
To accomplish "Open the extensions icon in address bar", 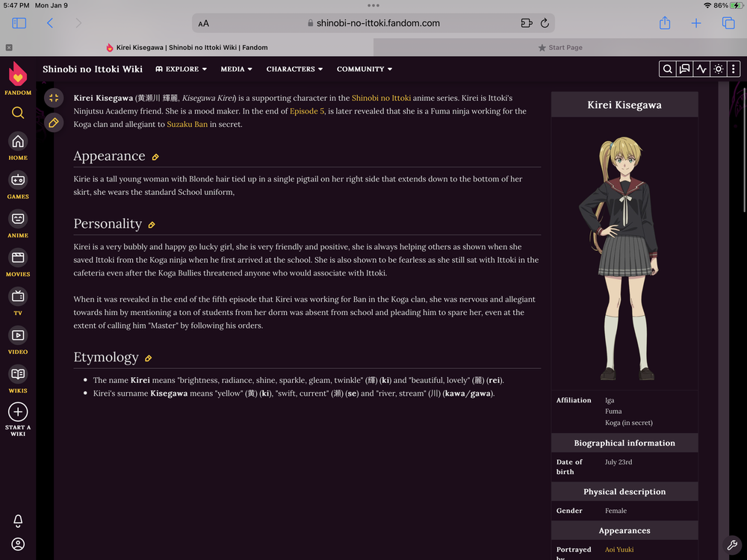I will pyautogui.click(x=527, y=23).
